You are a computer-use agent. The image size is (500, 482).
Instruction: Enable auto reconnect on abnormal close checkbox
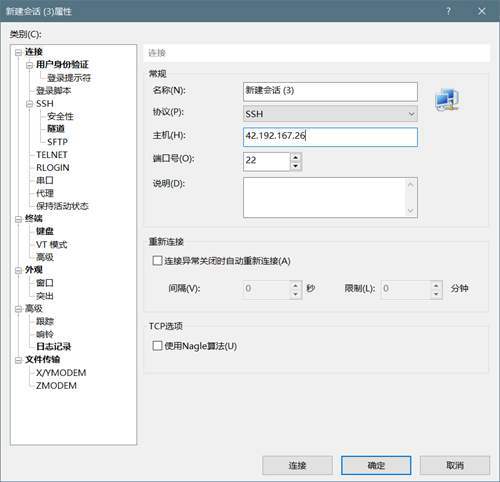coord(157,260)
